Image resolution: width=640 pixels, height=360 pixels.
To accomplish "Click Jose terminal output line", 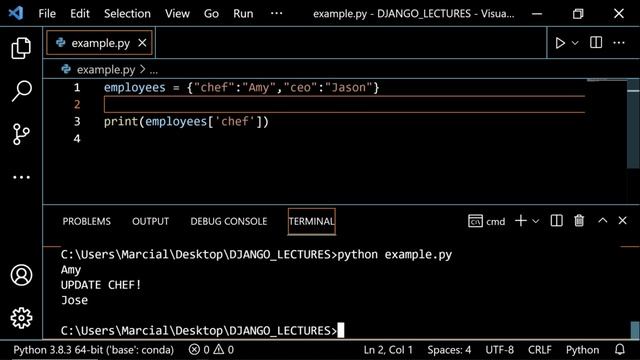I will [x=74, y=300].
